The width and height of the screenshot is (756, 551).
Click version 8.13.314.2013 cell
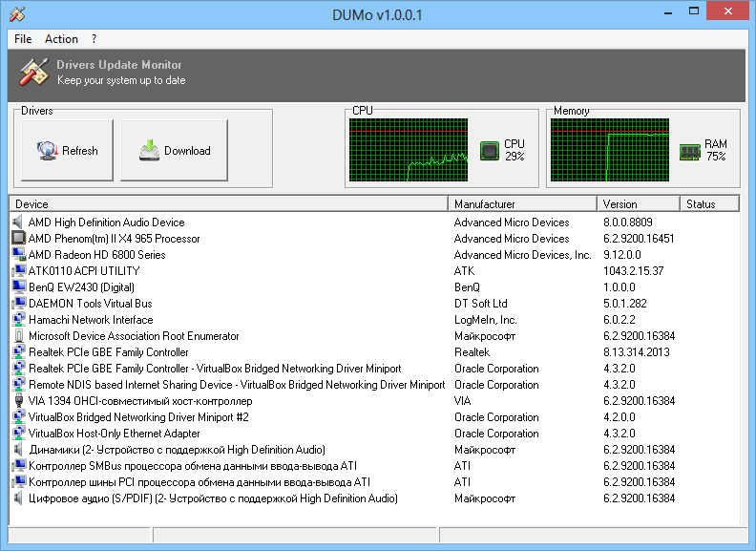pyautogui.click(x=637, y=352)
